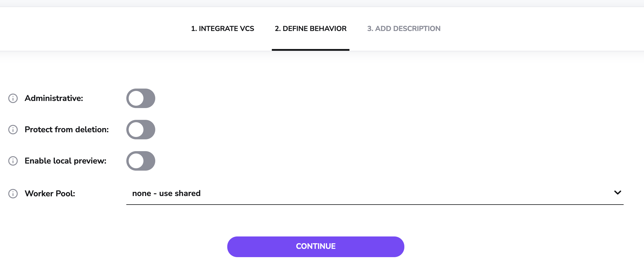Click the Worker Pool info icon
The width and height of the screenshot is (644, 271).
click(13, 194)
